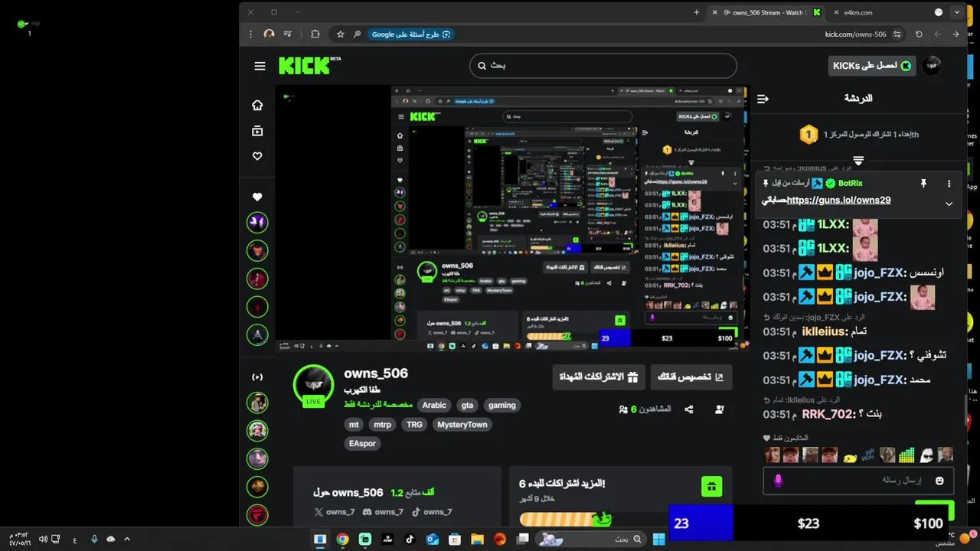980x551 pixels.
Task: Click zoom magnifier icon in address bar
Action: [357, 34]
